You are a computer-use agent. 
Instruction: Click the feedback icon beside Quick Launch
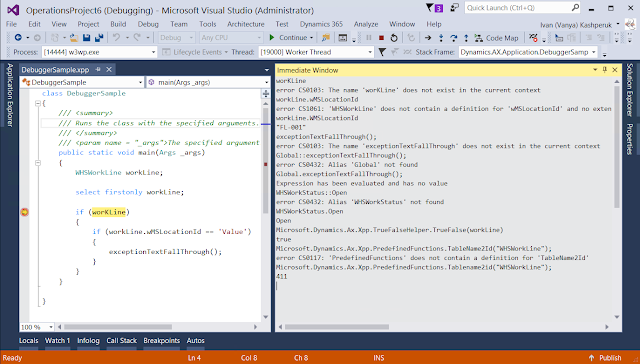454,8
